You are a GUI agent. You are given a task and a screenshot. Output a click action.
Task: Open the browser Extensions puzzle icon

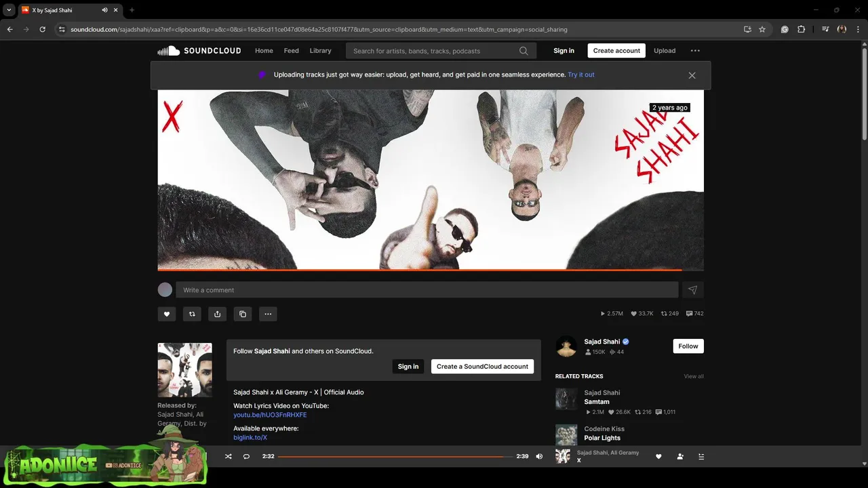(801, 29)
